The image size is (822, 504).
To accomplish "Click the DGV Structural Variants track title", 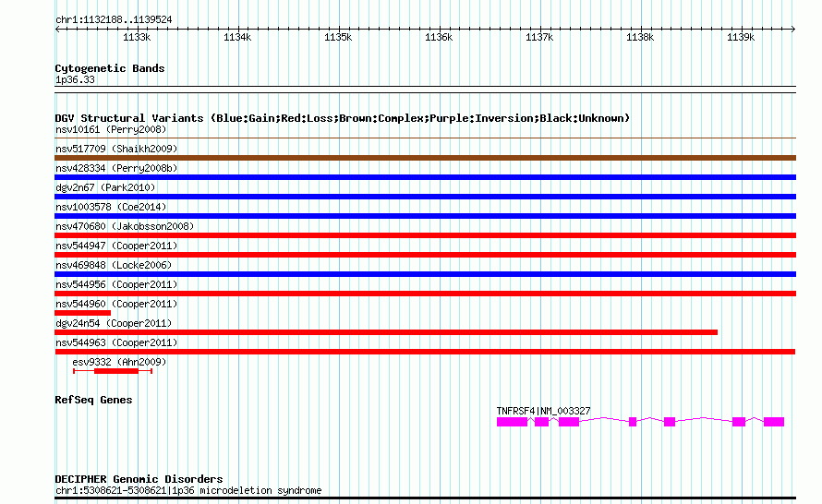I will [x=343, y=118].
